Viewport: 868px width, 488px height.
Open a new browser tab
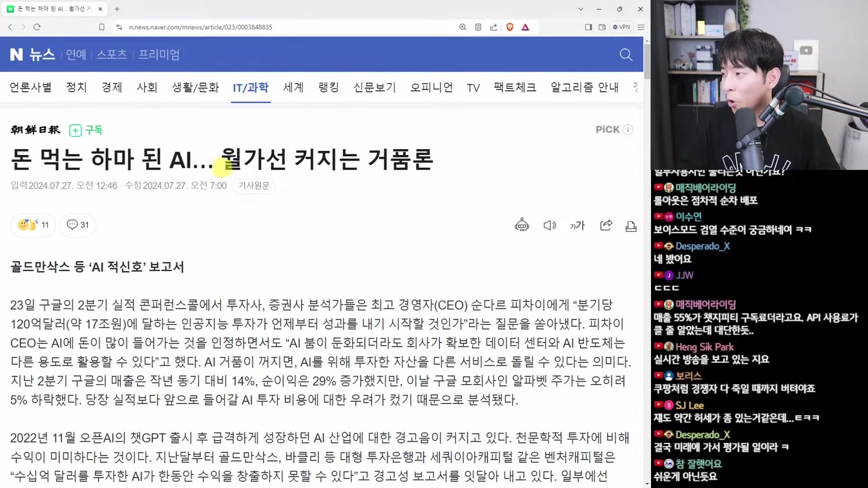coord(117,9)
